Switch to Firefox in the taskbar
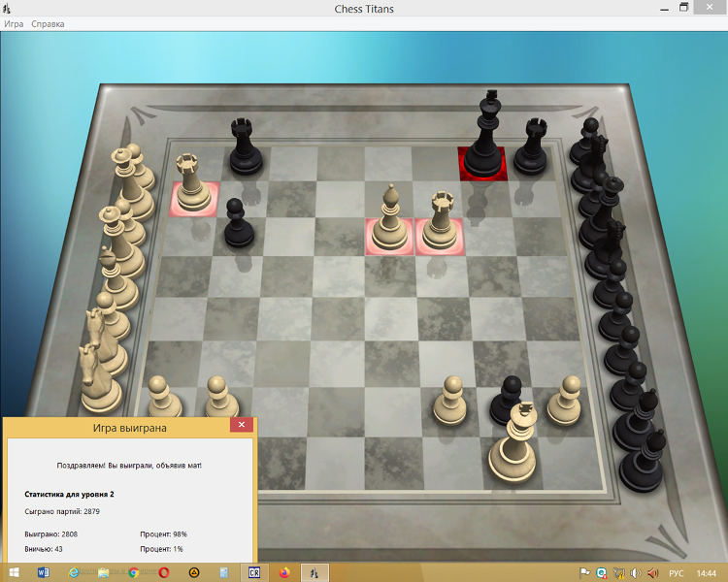This screenshot has width=728, height=582. pos(284,572)
